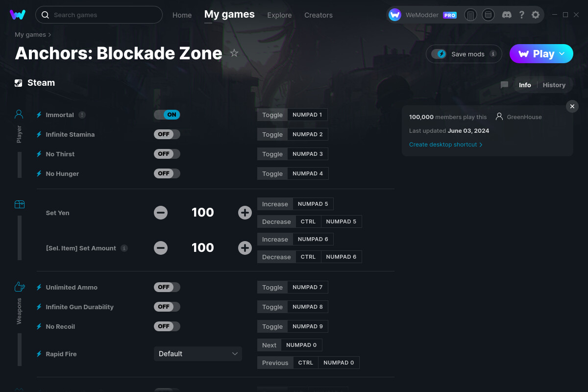Turn off the Immortal toggle
The height and width of the screenshot is (392, 588).
coord(167,114)
